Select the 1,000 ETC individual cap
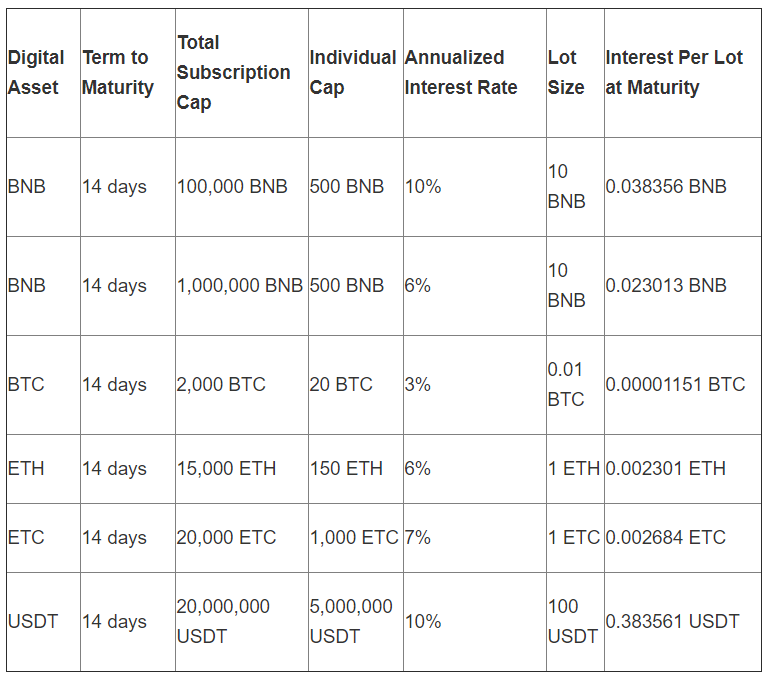This screenshot has height=680, width=768. [354, 538]
